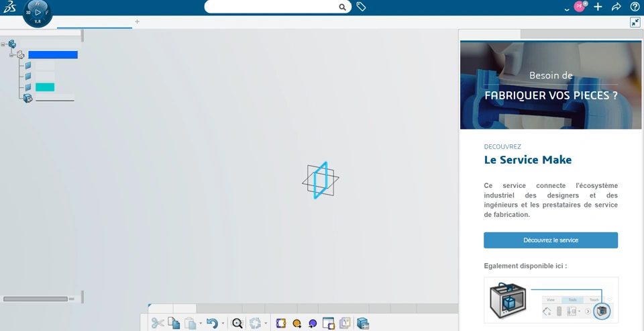Click the stacked windows Y icon

(345, 323)
